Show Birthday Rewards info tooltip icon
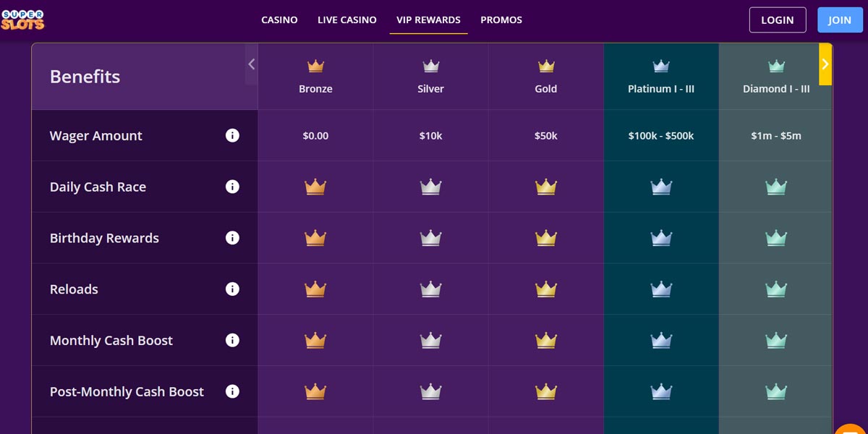 [x=232, y=238]
